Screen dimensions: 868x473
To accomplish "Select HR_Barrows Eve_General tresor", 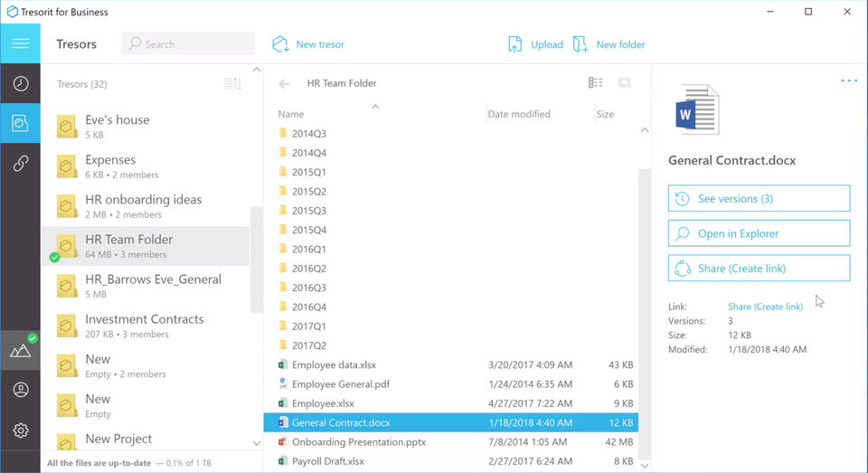I will tap(145, 286).
